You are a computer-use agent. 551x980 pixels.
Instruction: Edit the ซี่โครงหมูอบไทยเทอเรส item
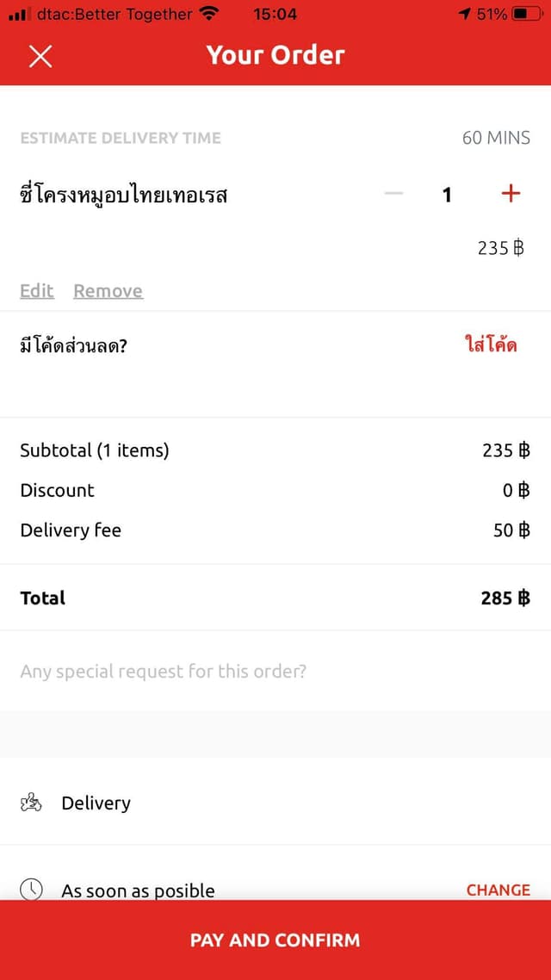tap(36, 291)
